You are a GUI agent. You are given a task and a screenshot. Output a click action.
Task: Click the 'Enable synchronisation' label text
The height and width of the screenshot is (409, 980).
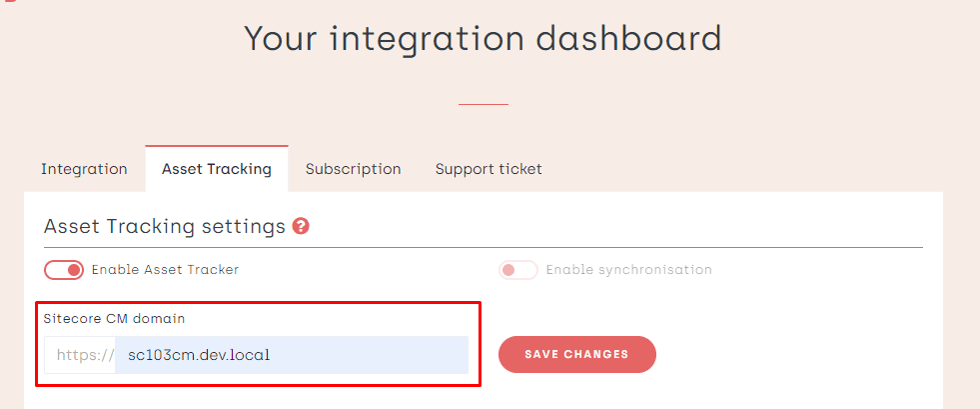(628, 270)
